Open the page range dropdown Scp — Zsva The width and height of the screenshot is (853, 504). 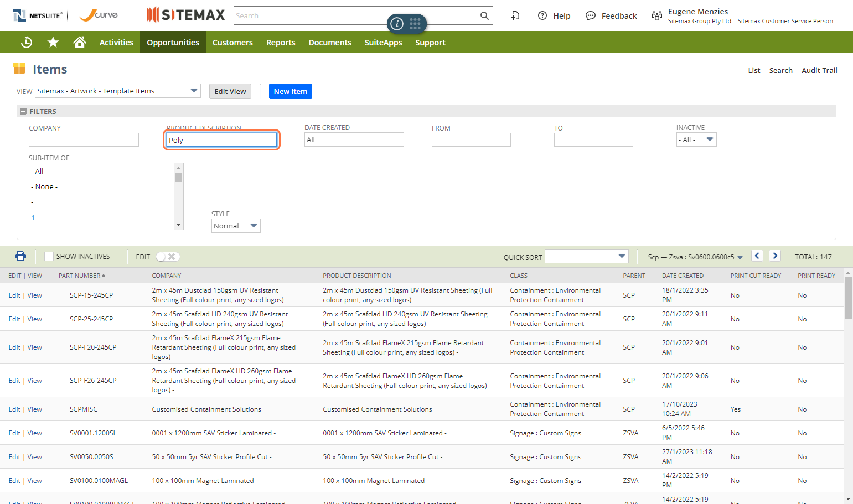click(696, 257)
